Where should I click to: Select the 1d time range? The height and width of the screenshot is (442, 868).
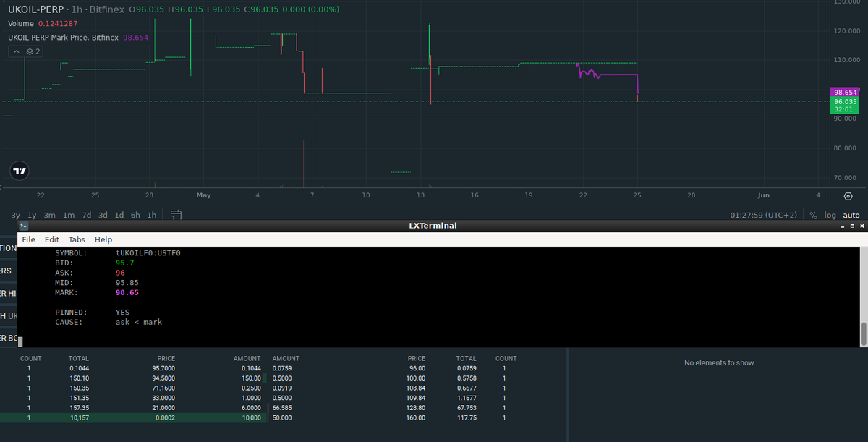pos(119,215)
